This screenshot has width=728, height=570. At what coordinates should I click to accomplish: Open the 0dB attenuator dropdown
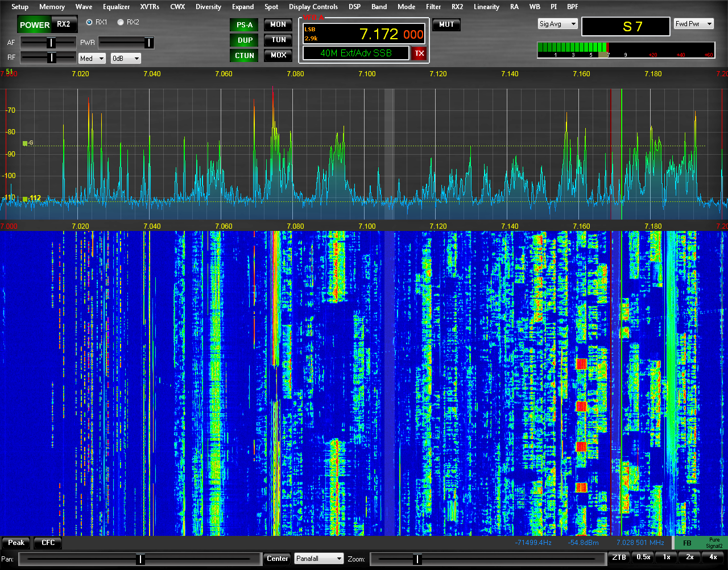click(126, 58)
